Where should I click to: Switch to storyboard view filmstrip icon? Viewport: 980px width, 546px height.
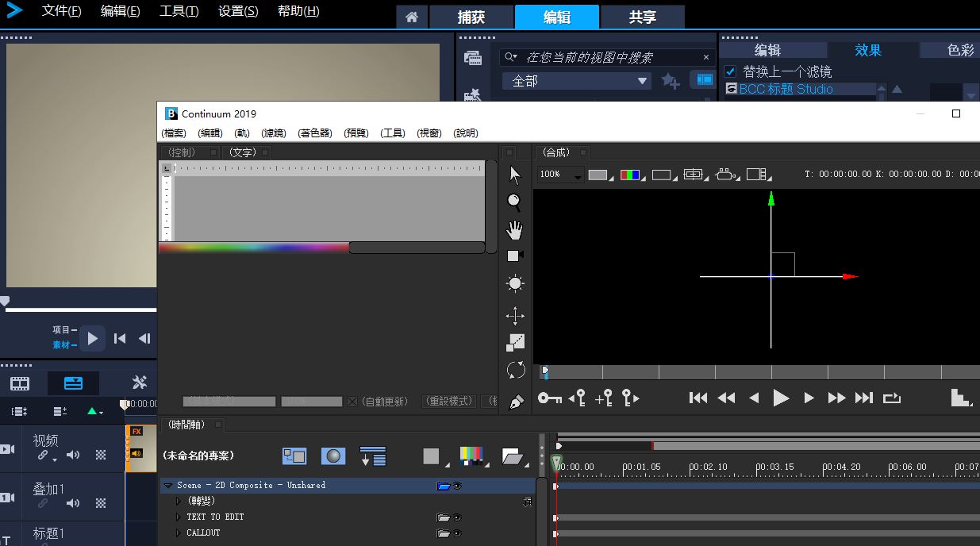pos(20,383)
